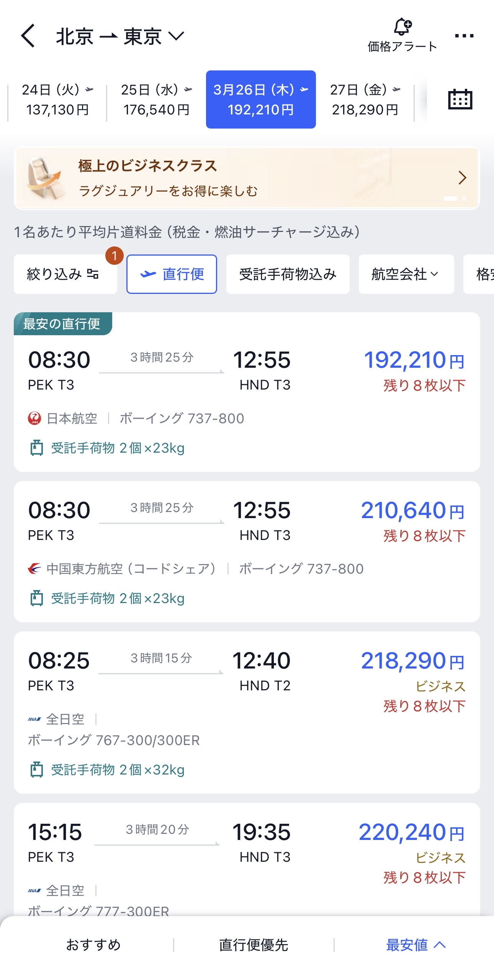Select the 24日 (火) date tab

pos(57,99)
